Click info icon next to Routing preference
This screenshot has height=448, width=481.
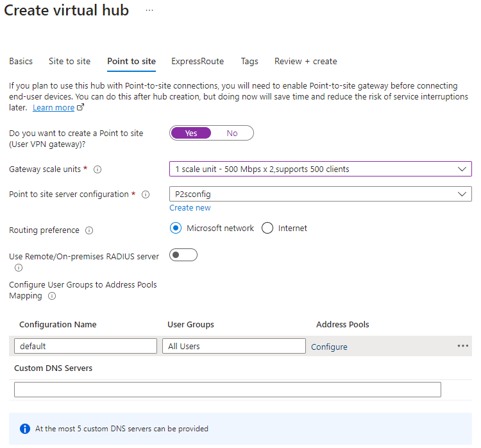(89, 230)
